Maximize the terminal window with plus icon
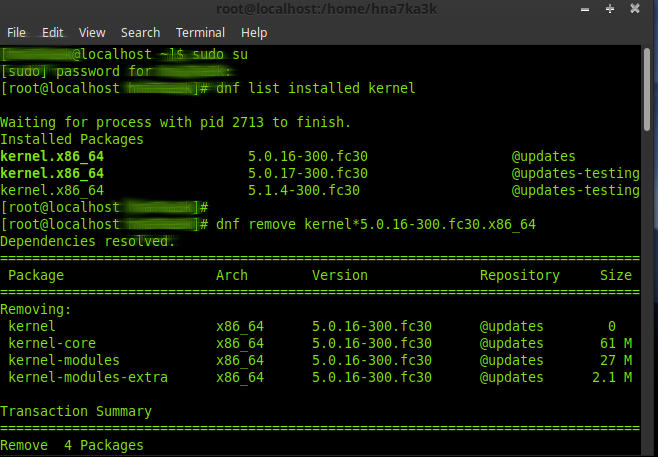The width and height of the screenshot is (658, 457). coord(610,9)
